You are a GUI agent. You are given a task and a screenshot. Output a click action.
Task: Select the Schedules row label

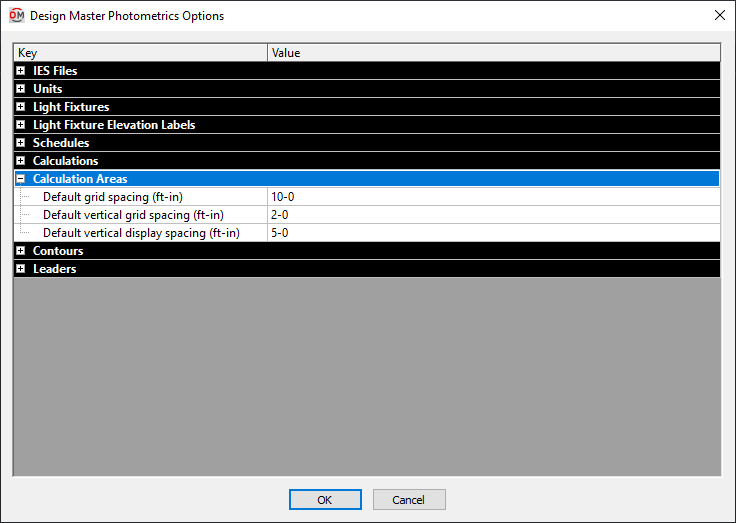(x=61, y=143)
